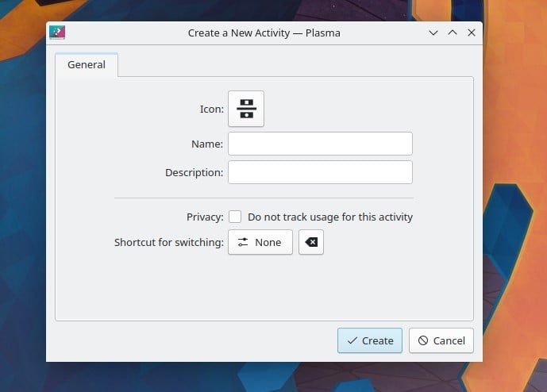Open the activity icon chooser button
The image size is (547, 392).
[x=246, y=109]
